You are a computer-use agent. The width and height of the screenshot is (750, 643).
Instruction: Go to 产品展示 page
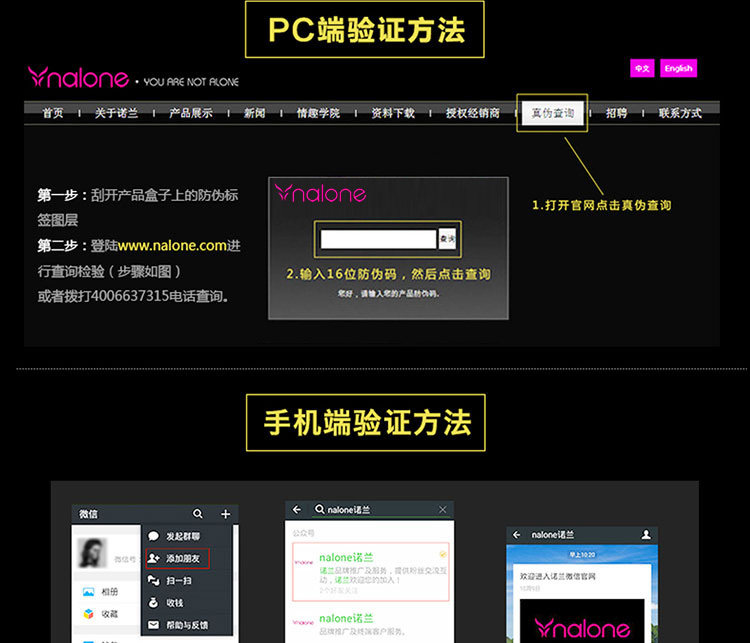191,113
